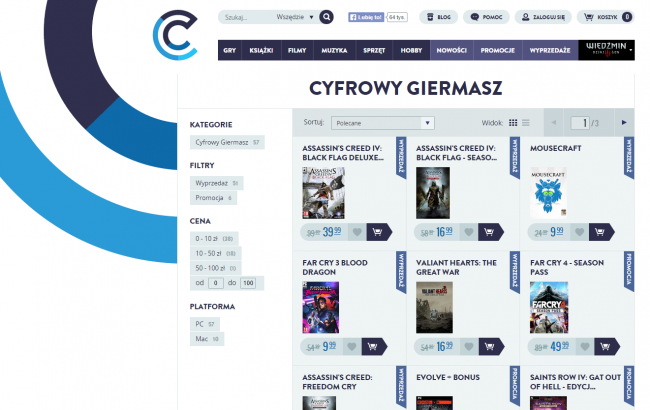Filter by PC platform
Viewport: 650px width, 410px height.
pyautogui.click(x=205, y=324)
